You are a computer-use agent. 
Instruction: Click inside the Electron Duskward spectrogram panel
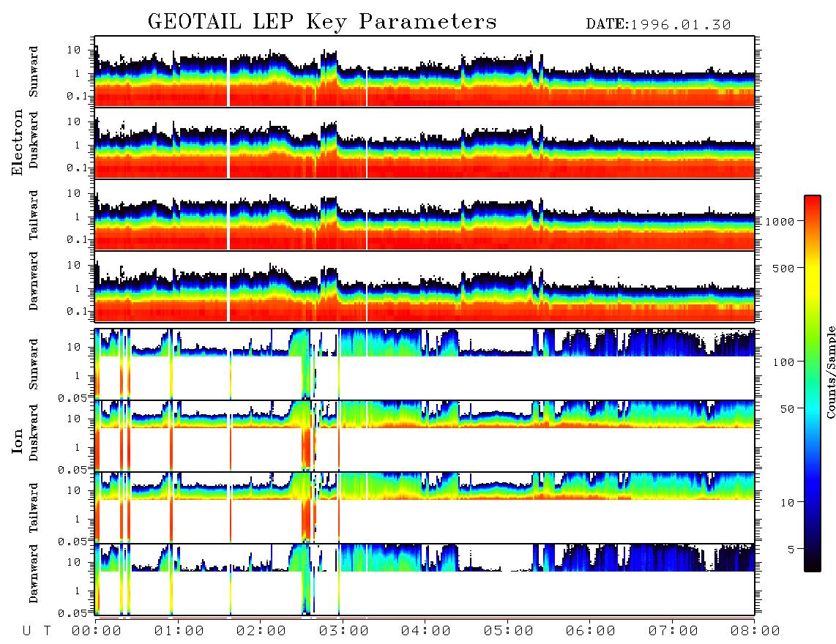click(x=425, y=143)
